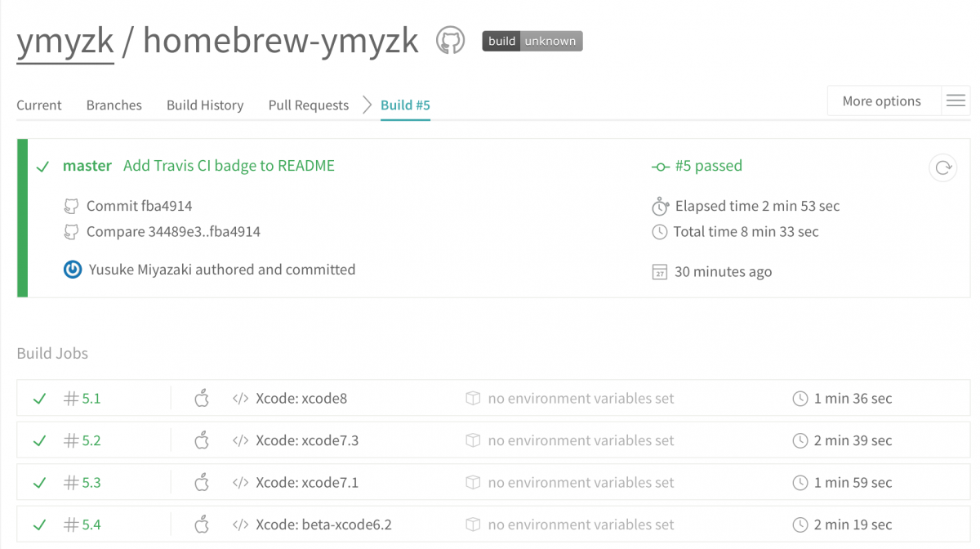Screen dimensions: 980x549
Task: Open the ymyzk owner link
Action: pyautogui.click(x=65, y=41)
